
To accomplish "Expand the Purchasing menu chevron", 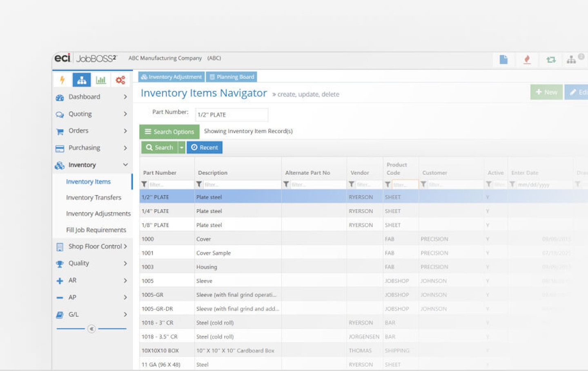I will click(125, 148).
